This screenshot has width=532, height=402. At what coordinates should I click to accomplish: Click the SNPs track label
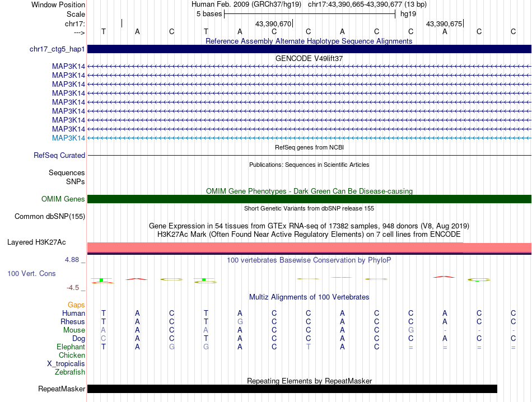[76, 181]
